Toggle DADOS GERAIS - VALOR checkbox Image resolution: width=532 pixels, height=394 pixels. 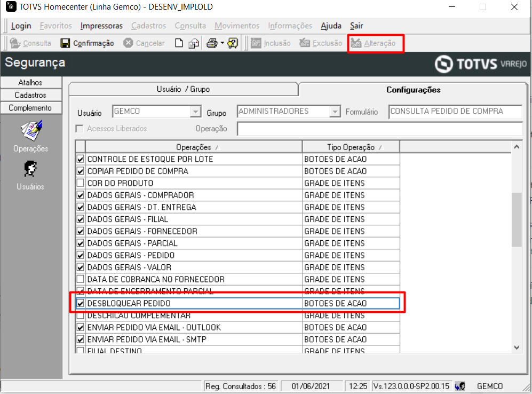(x=80, y=267)
